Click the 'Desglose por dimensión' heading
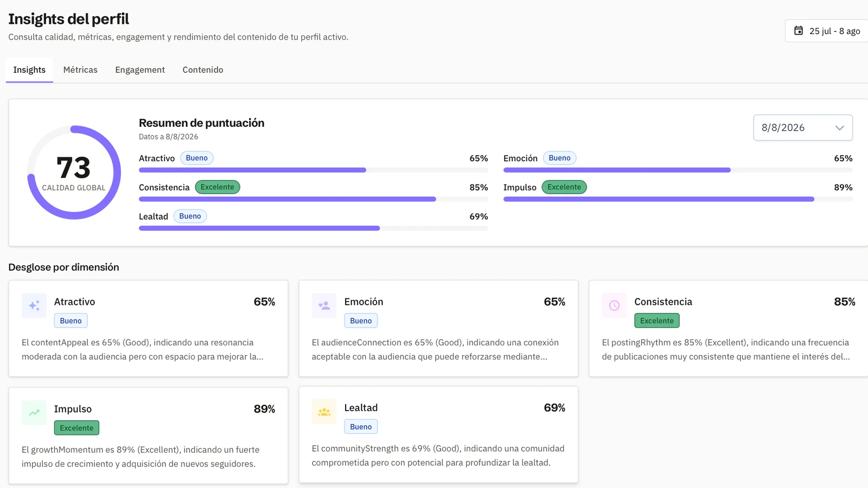The image size is (868, 488). coord(63,267)
